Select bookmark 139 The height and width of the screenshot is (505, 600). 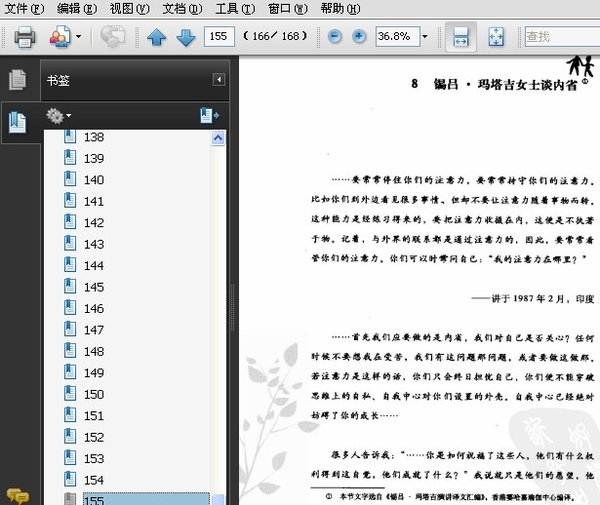[94, 158]
